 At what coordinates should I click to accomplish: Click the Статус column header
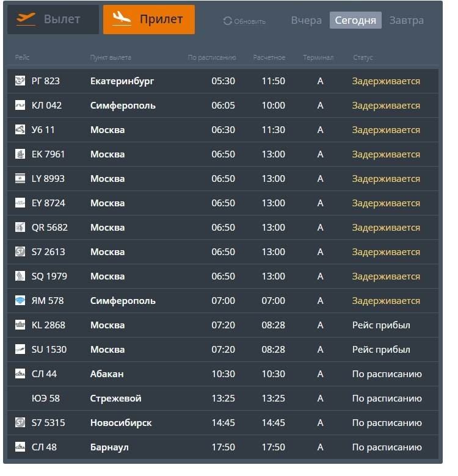(363, 57)
